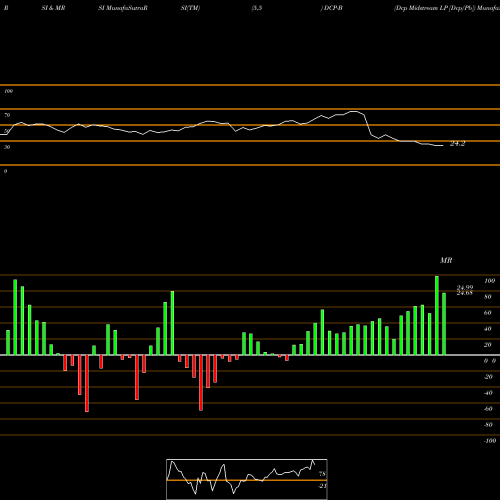Select the 'SI(TM)' label at top
This screenshot has width=500, height=500.
(x=190, y=8)
